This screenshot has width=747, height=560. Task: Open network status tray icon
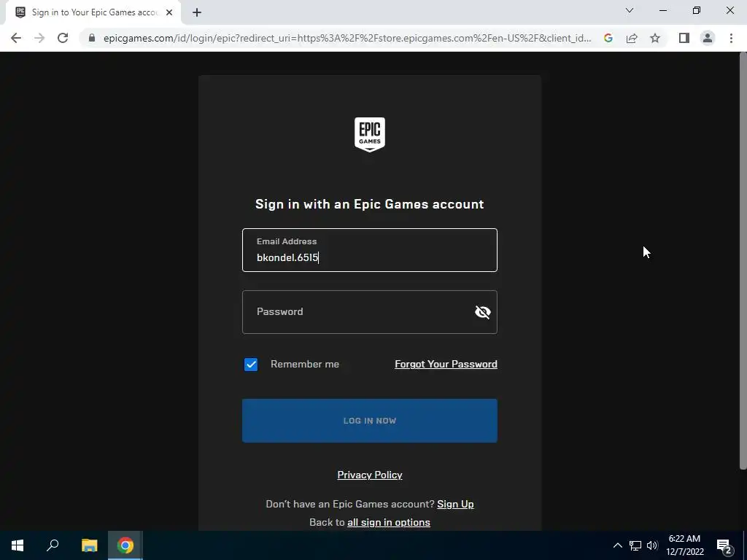(x=635, y=545)
